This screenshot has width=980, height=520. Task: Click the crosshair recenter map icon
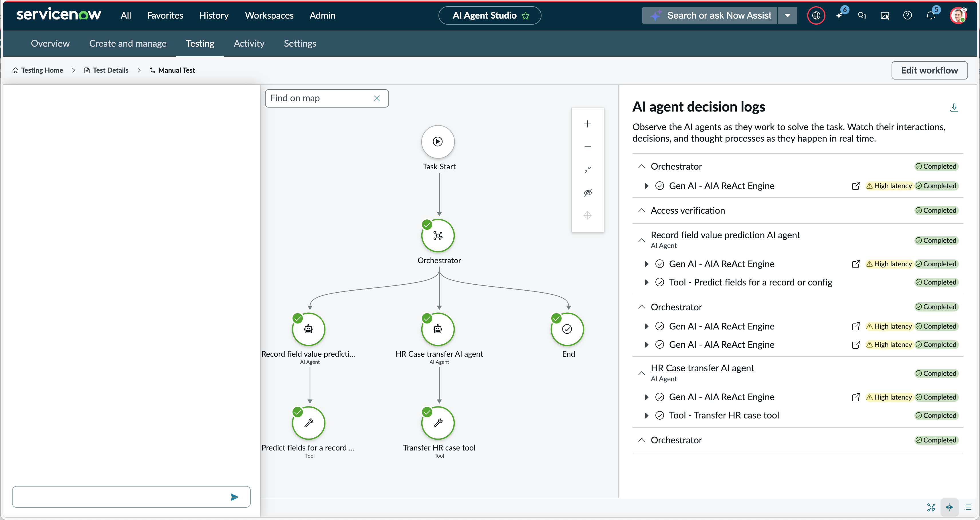coord(587,216)
